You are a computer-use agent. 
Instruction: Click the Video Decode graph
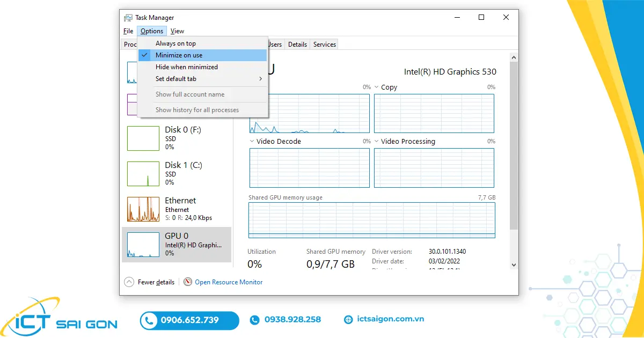click(x=310, y=168)
